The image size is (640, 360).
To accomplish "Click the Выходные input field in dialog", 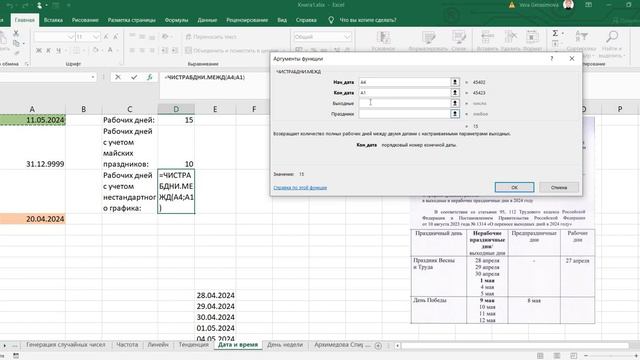I will click(404, 103).
